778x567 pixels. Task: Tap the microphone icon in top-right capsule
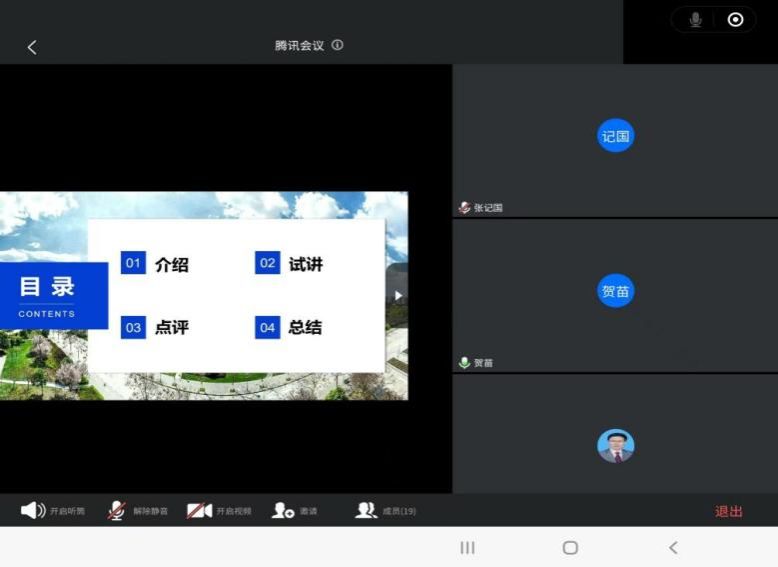[695, 20]
